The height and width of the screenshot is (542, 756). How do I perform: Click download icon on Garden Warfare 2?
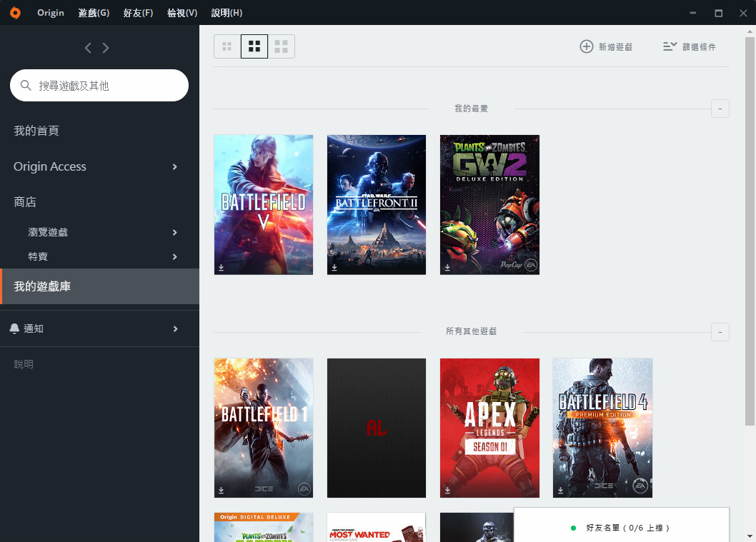click(447, 267)
